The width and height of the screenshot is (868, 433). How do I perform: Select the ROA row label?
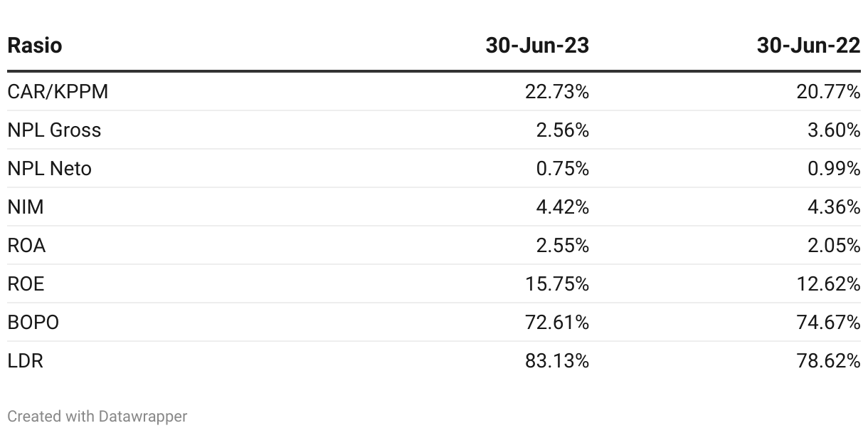(x=26, y=246)
